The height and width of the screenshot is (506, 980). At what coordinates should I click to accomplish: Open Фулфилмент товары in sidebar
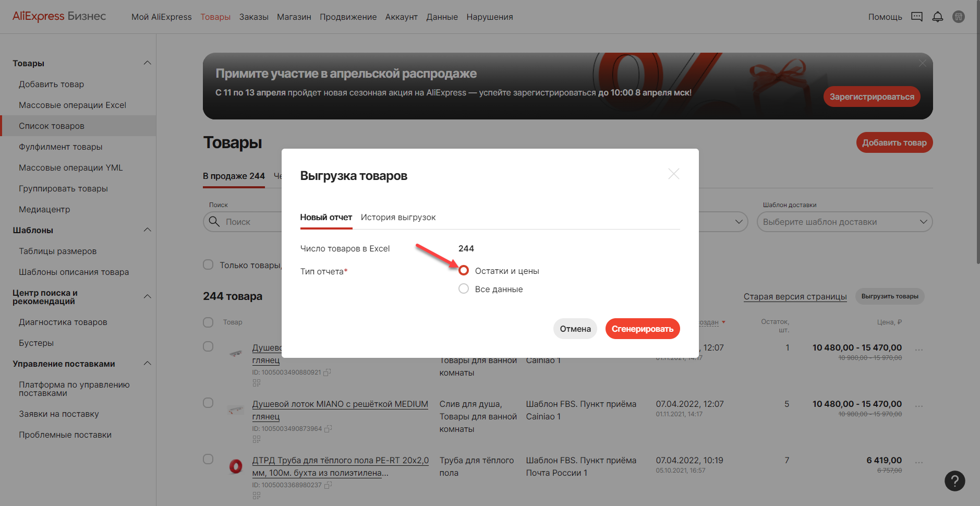pyautogui.click(x=61, y=147)
